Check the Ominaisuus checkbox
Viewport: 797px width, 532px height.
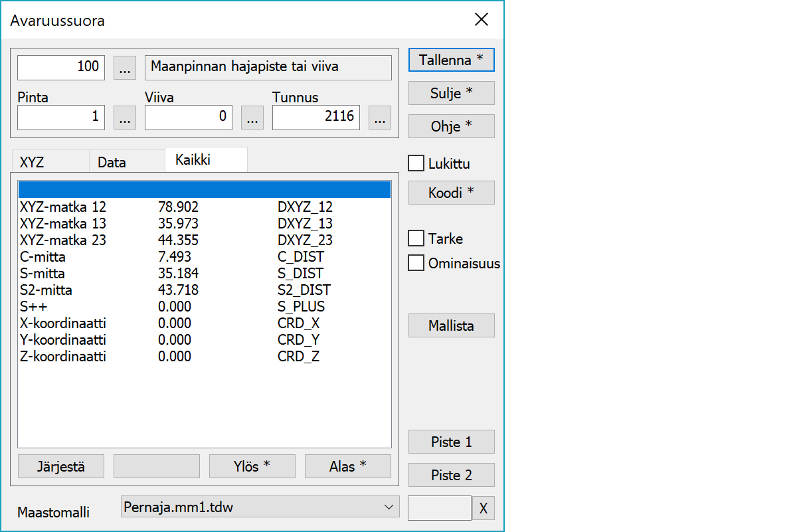pyautogui.click(x=416, y=263)
